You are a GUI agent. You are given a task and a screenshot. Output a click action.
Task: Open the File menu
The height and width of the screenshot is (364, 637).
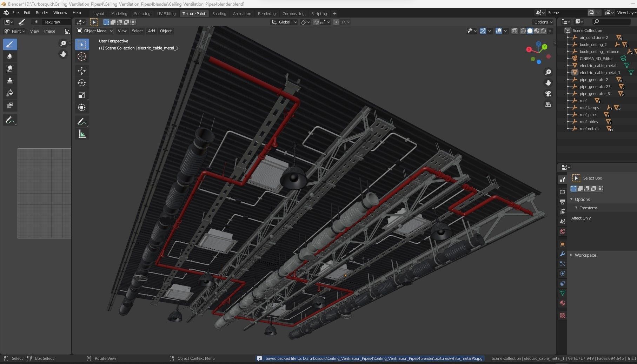[x=15, y=13]
